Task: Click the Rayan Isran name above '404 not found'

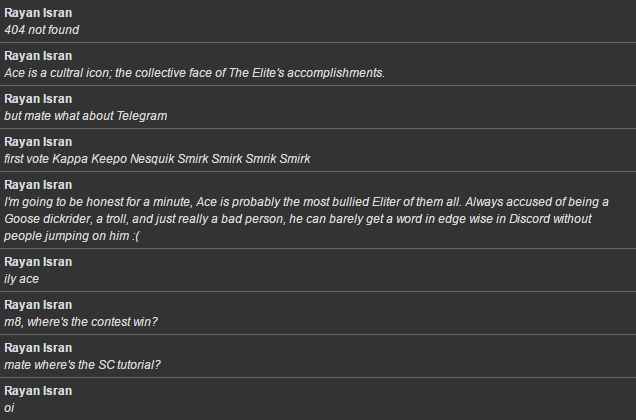Action: pyautogui.click(x=38, y=13)
